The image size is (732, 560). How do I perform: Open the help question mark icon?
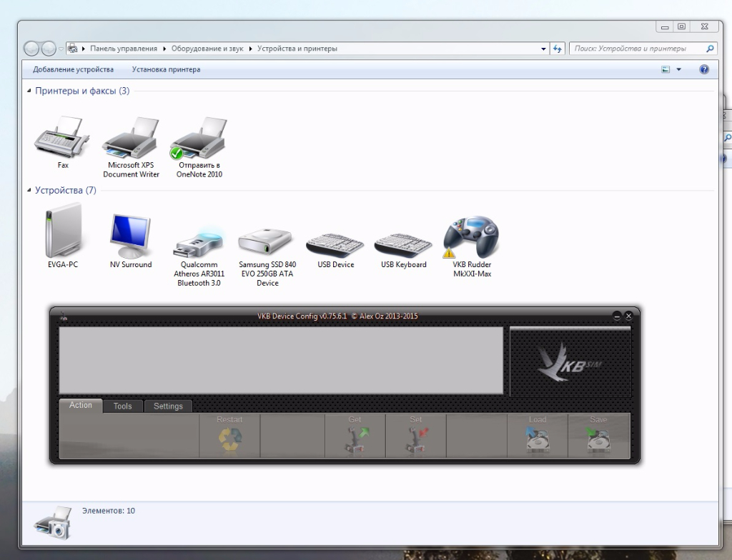point(703,69)
